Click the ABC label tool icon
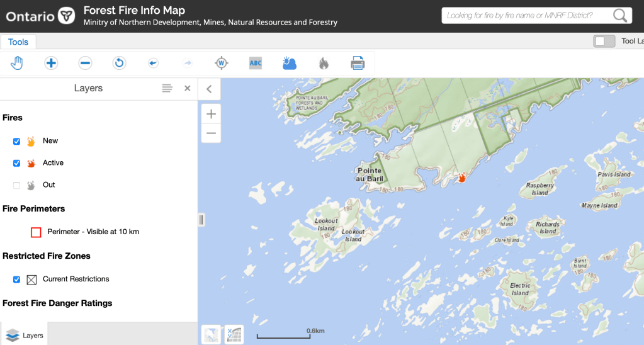 tap(255, 63)
